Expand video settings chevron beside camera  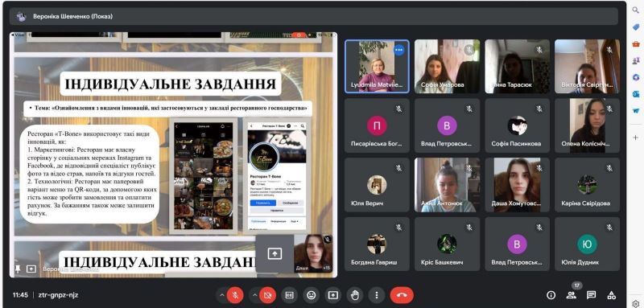coord(254,295)
